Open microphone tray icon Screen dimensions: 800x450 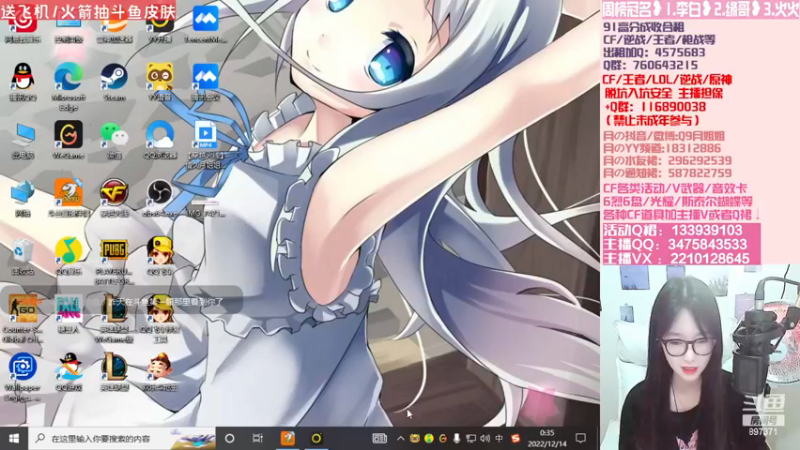[457, 438]
